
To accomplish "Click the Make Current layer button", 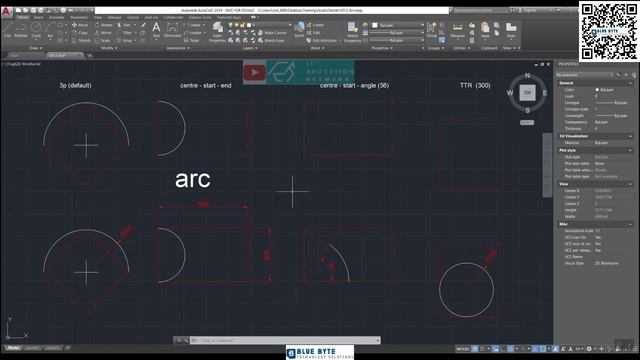I will 273,33.
